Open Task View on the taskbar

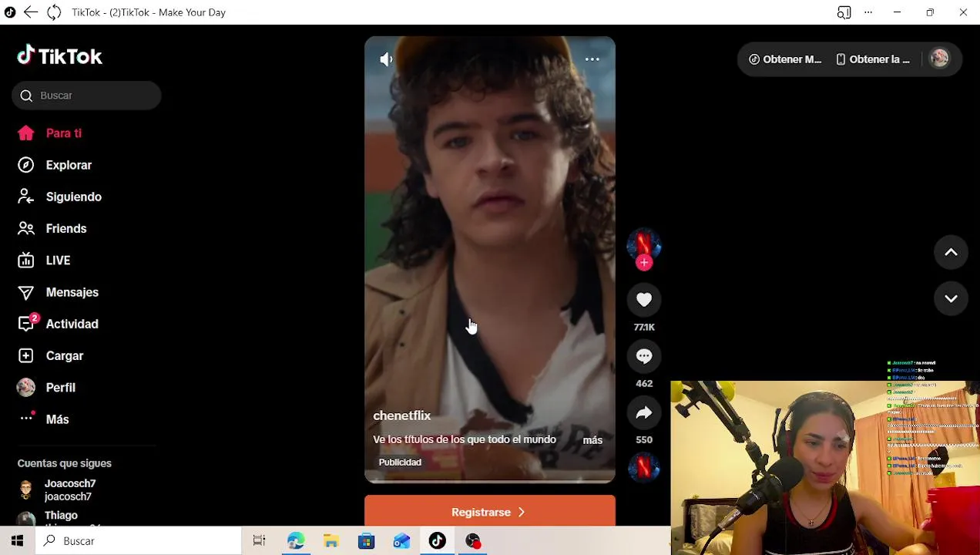point(259,541)
